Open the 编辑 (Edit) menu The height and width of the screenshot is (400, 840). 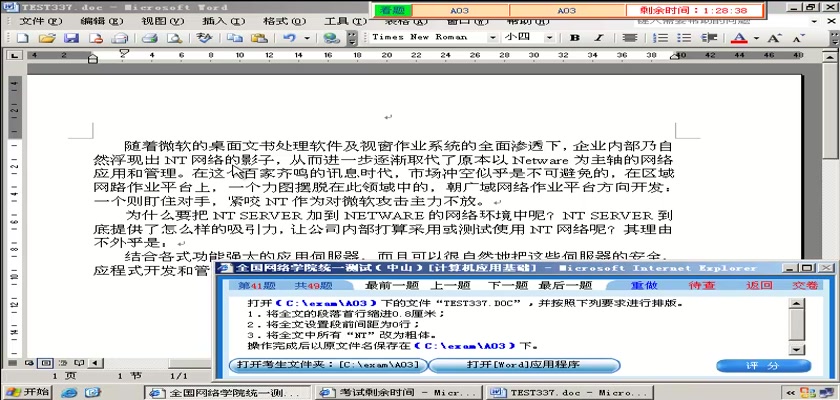(x=102, y=21)
